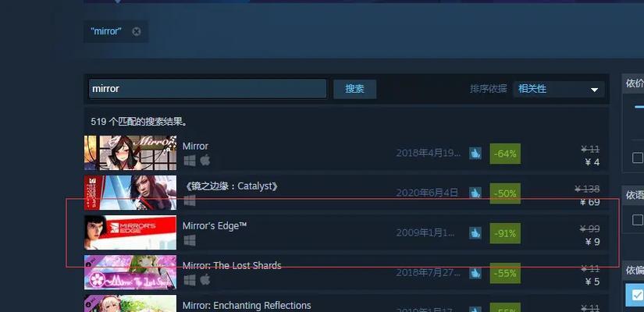The height and width of the screenshot is (312, 644).
Task: Click the positive review thumb icon for Mirror
Action: [475, 154]
